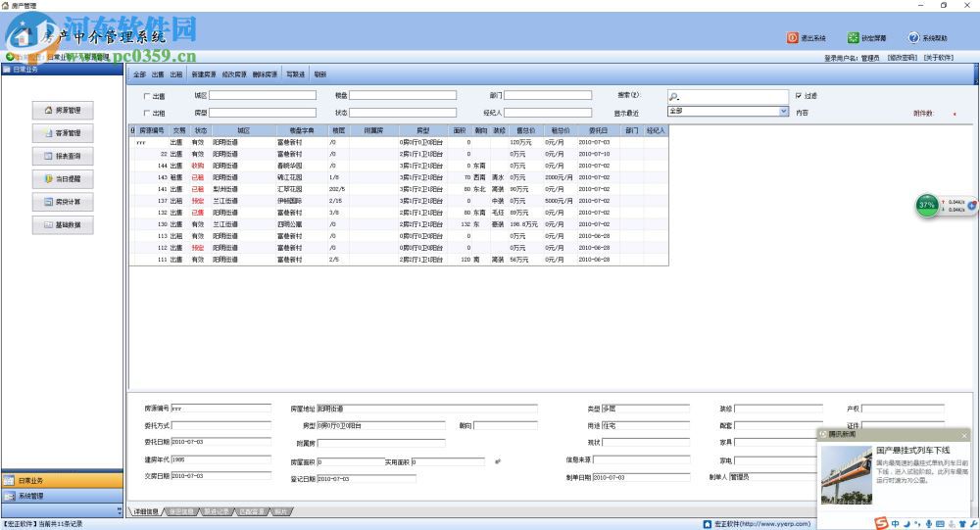Select the table row with 房源编号 137
This screenshot has width=980, height=530.
(x=399, y=201)
